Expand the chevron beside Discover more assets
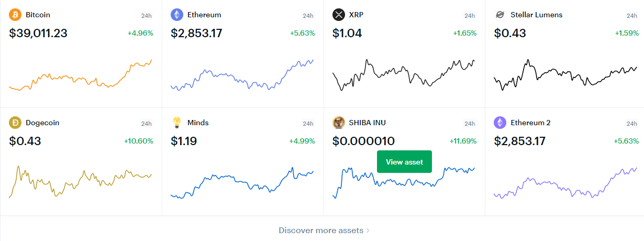This screenshot has width=644, height=241. (368, 231)
